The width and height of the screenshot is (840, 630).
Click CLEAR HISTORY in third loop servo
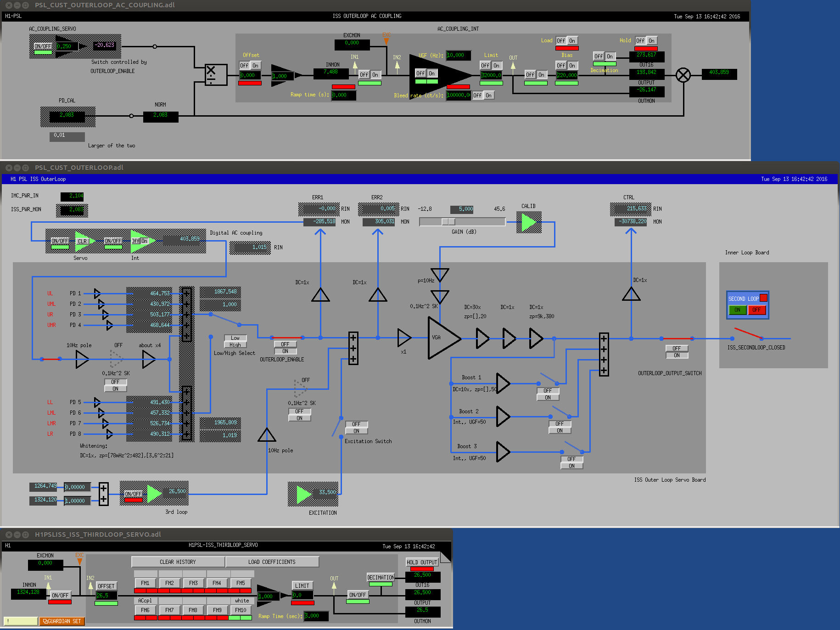[178, 562]
